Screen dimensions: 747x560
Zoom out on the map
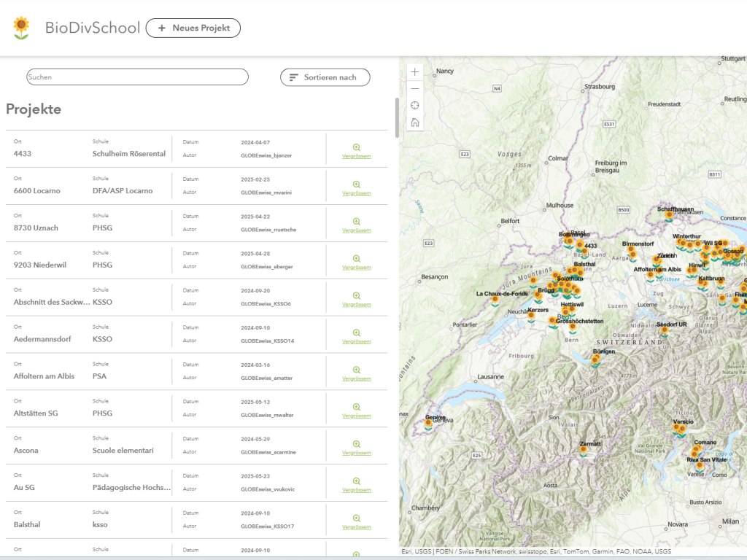click(415, 89)
